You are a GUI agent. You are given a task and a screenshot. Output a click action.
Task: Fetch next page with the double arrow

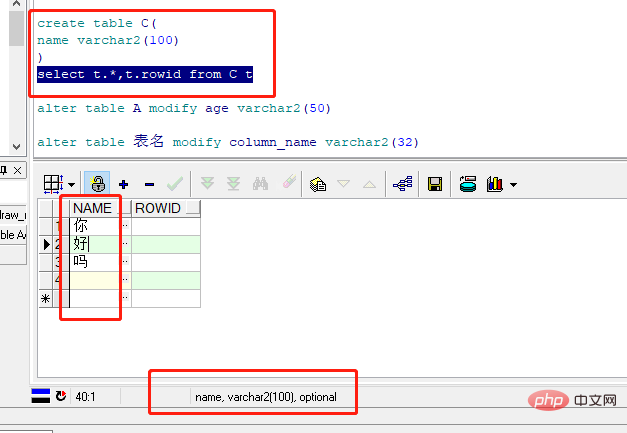coord(207,184)
